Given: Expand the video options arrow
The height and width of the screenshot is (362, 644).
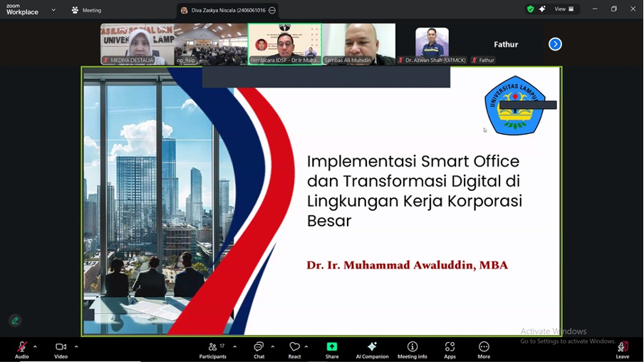Looking at the screenshot, I should pos(76,347).
